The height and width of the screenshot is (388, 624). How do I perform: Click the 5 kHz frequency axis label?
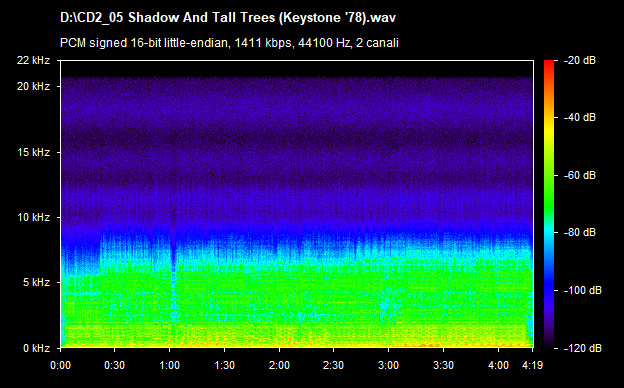point(36,283)
